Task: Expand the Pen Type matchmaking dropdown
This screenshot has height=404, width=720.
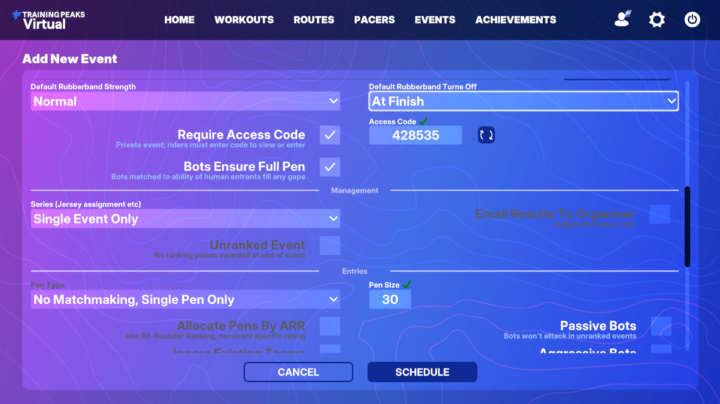Action: point(185,299)
